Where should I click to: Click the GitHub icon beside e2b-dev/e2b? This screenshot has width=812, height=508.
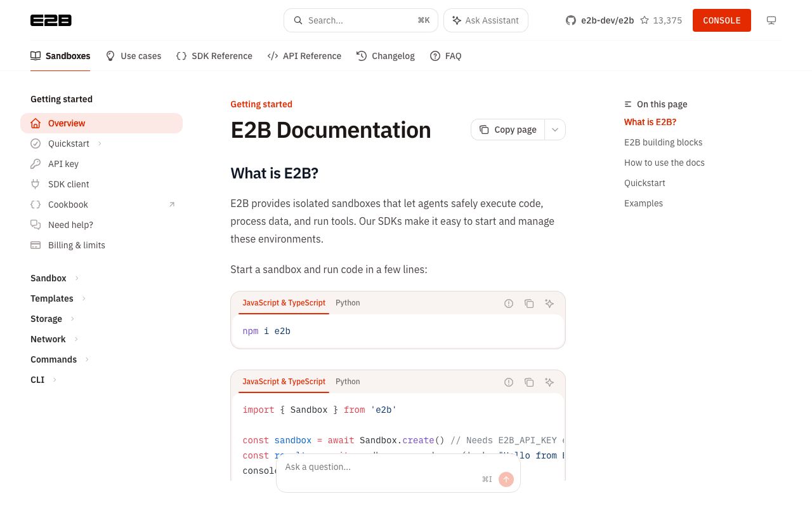(x=571, y=20)
